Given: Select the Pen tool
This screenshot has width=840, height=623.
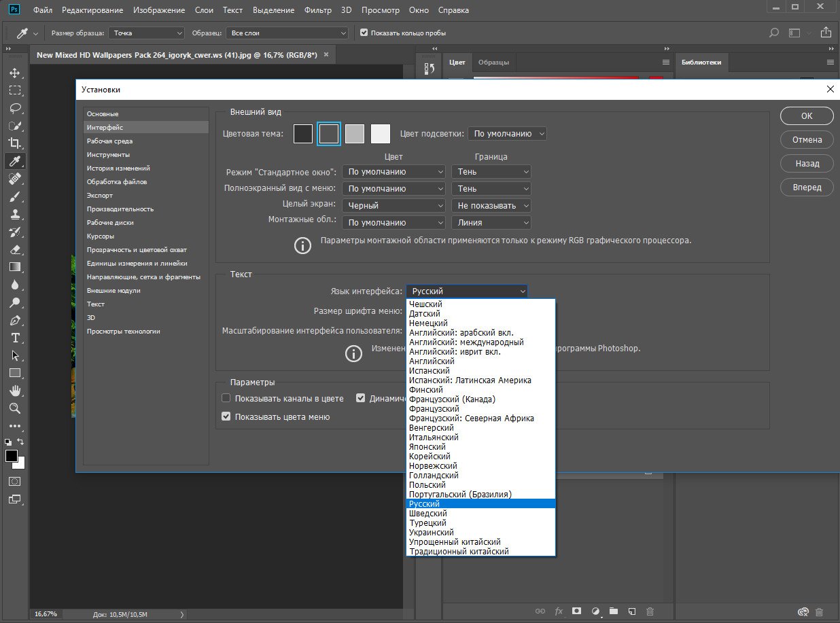Looking at the screenshot, I should pyautogui.click(x=14, y=320).
